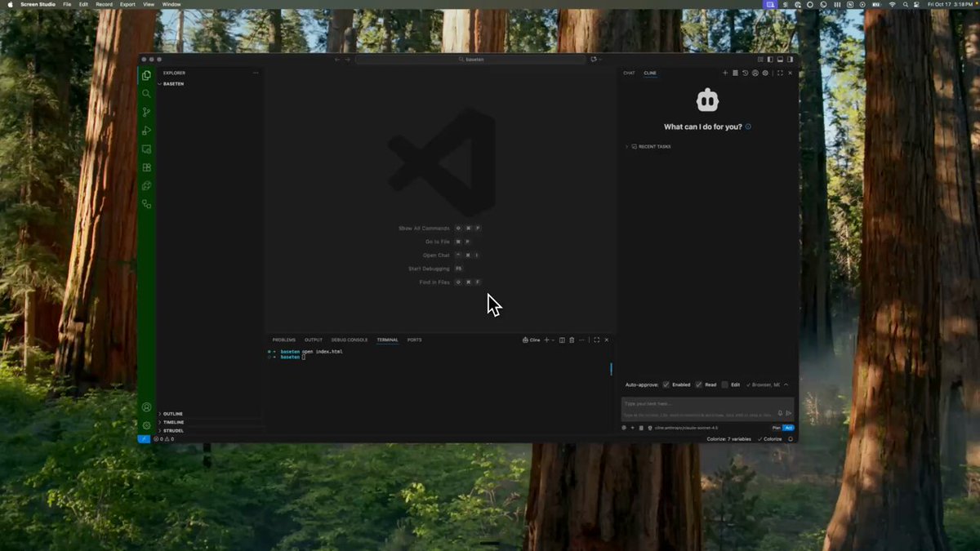Click the microphone icon in Cline input
The image size is (980, 551).
click(x=780, y=413)
